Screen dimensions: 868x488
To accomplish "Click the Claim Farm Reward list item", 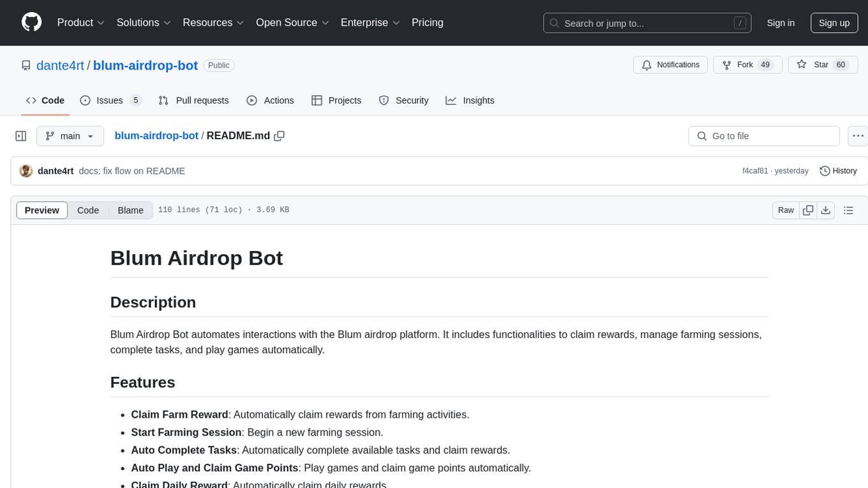I will (300, 415).
